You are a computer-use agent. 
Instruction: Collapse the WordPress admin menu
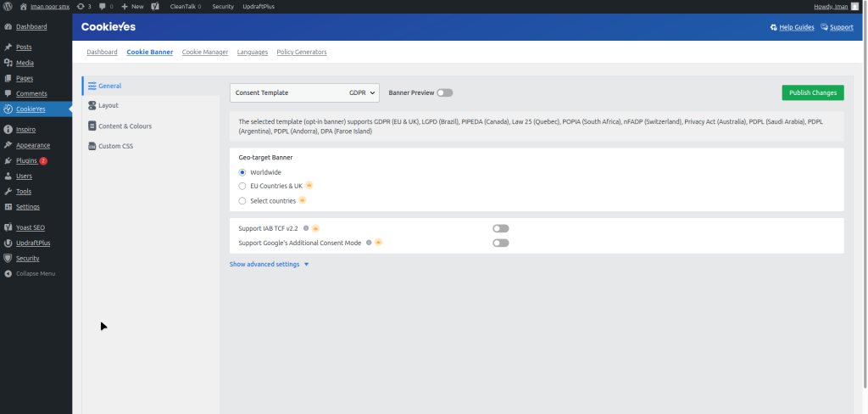coord(35,273)
